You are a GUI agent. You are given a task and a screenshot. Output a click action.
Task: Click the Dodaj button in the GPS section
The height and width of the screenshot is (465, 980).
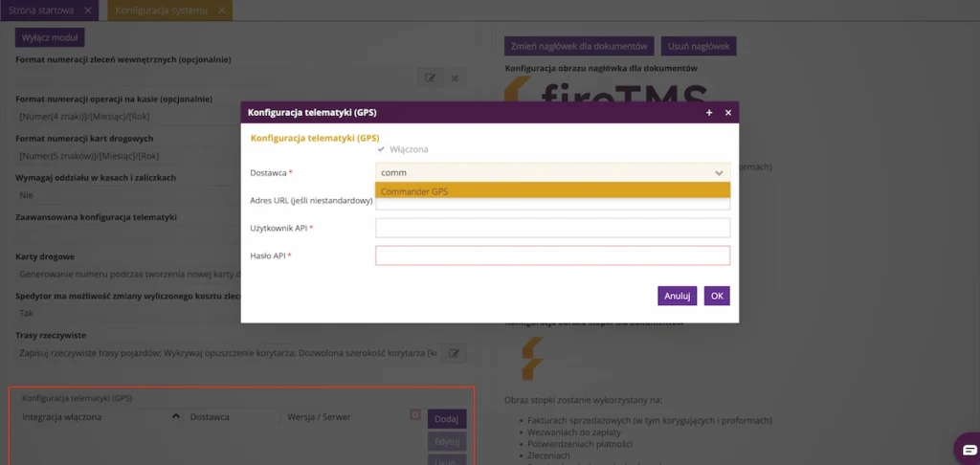447,419
